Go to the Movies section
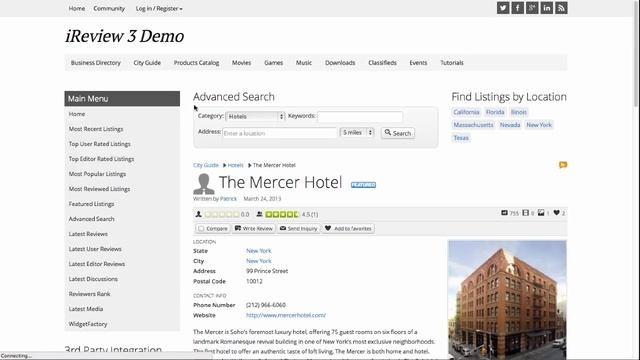This screenshot has width=640, height=360. (241, 62)
